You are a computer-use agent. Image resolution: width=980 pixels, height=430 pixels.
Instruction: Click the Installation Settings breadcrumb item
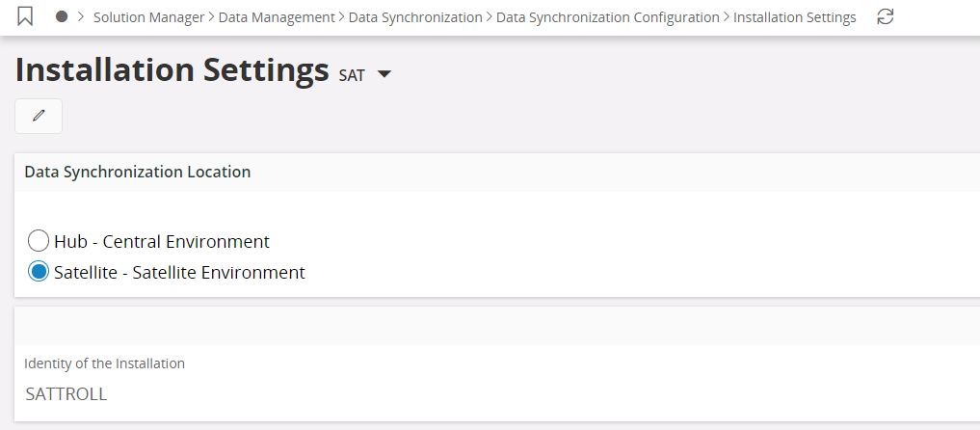[794, 17]
